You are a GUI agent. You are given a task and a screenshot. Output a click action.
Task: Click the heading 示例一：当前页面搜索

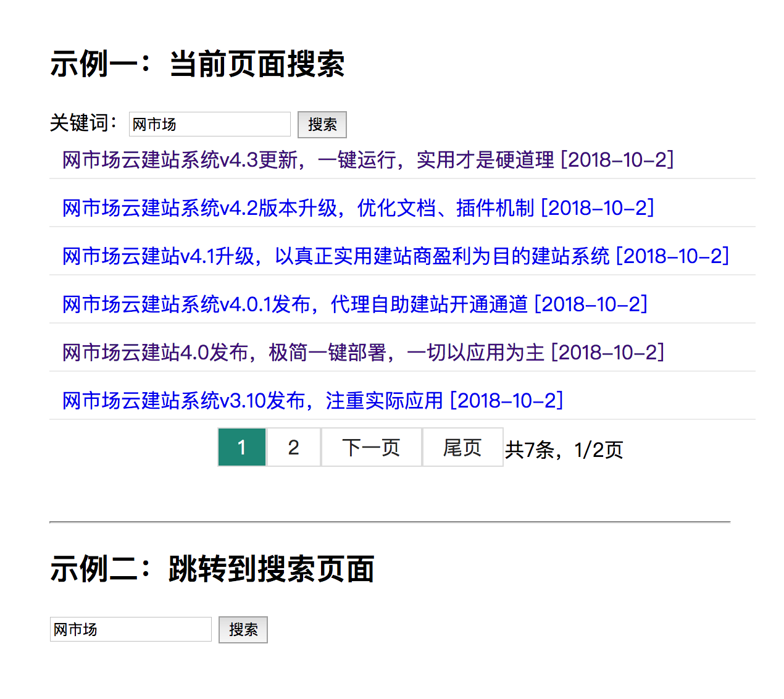pyautogui.click(x=198, y=64)
